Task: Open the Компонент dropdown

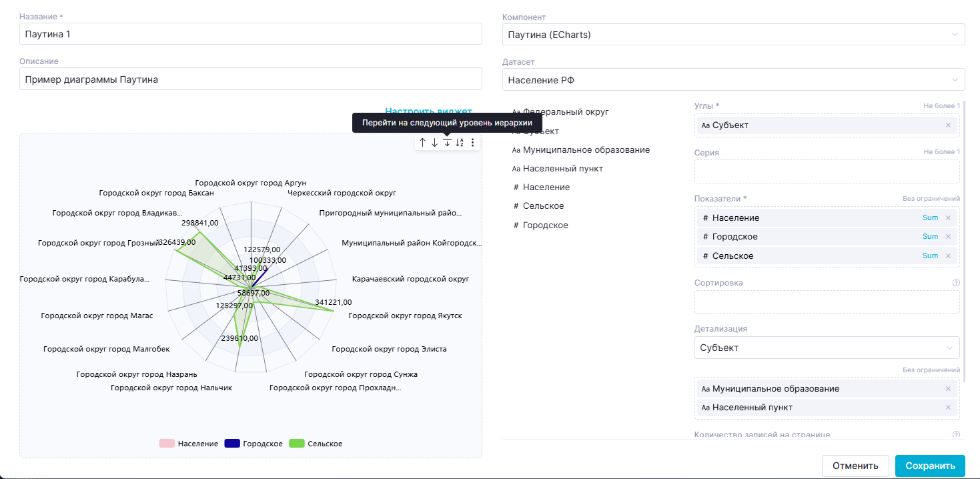Action: point(732,35)
